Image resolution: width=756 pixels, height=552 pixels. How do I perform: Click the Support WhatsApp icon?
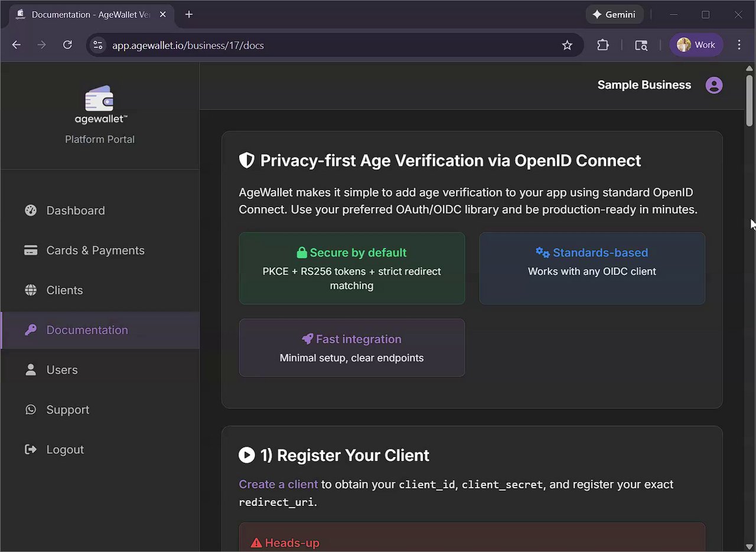coord(31,410)
